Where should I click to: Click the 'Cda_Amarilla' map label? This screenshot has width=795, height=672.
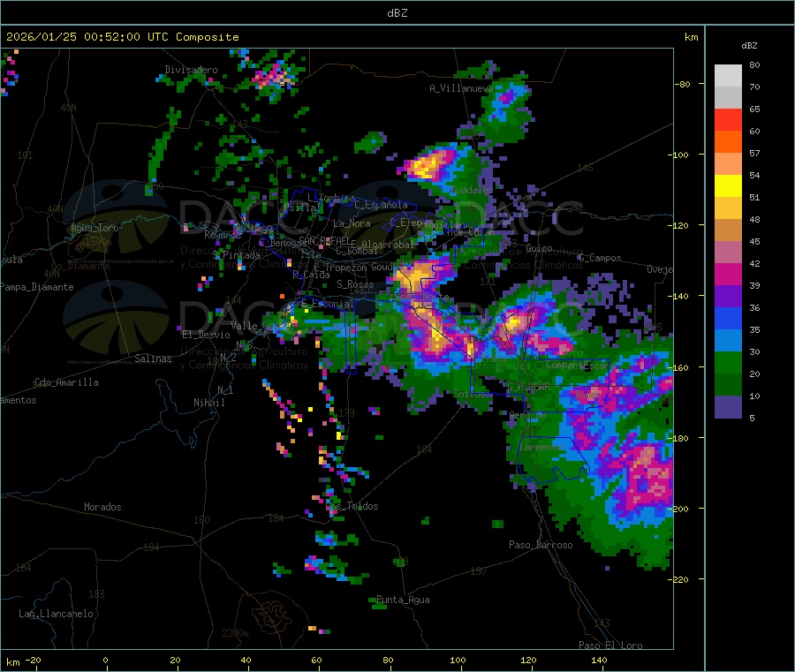coord(66,382)
